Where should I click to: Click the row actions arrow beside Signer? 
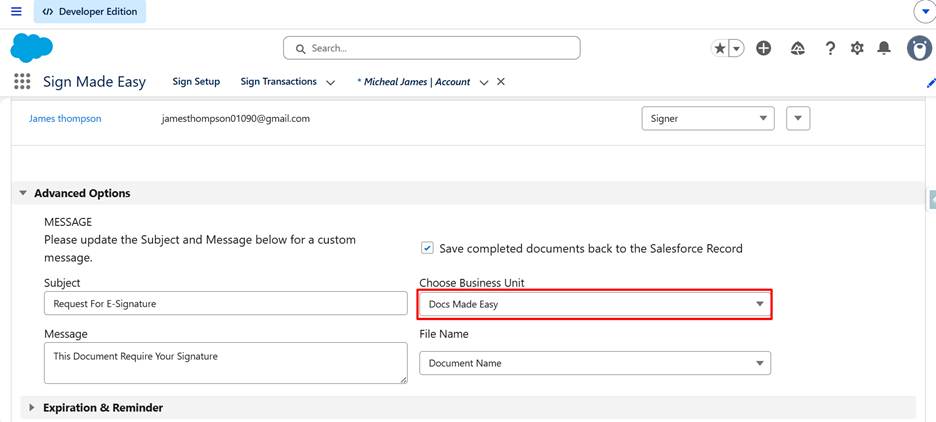coord(798,118)
